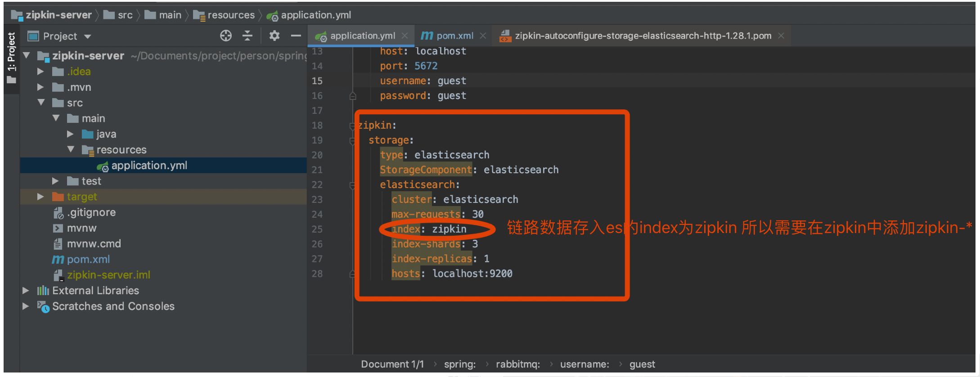The width and height of the screenshot is (980, 377).
Task: Click 'index-replicas: 1' line
Action: (441, 259)
